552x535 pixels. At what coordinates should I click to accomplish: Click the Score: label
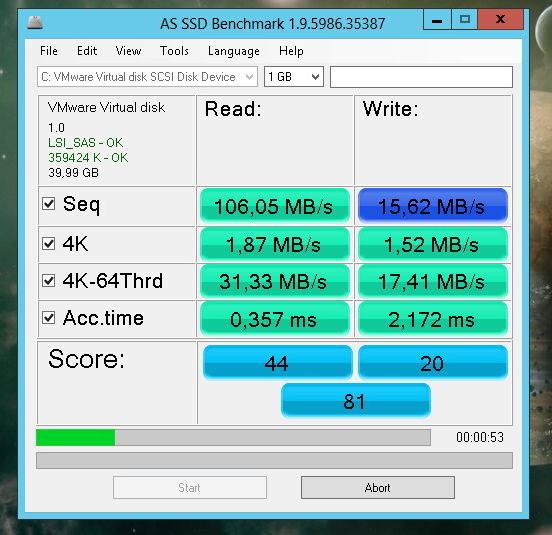[87, 359]
